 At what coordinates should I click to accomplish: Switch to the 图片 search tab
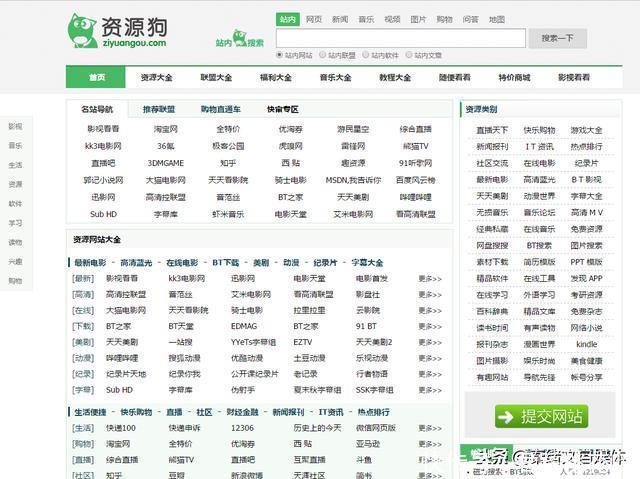point(418,19)
